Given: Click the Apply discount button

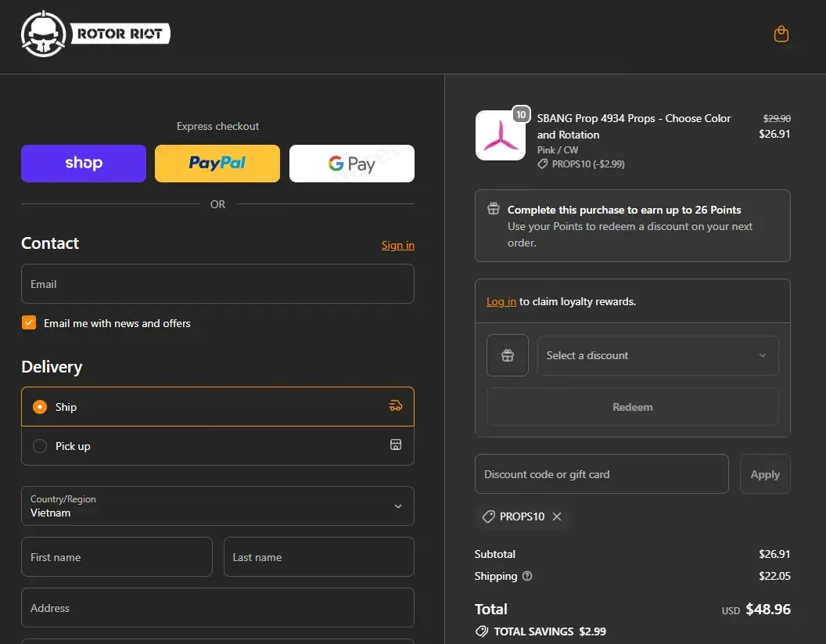Looking at the screenshot, I should [x=765, y=474].
